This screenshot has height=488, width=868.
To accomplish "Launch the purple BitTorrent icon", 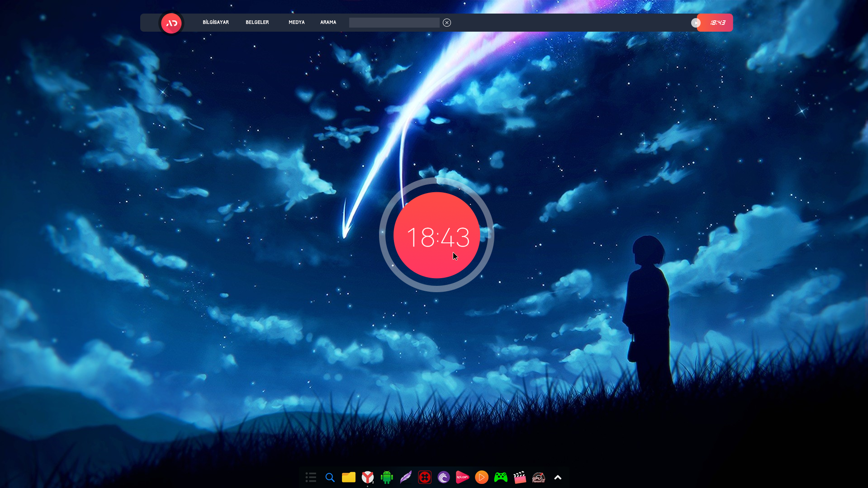I will 444,477.
